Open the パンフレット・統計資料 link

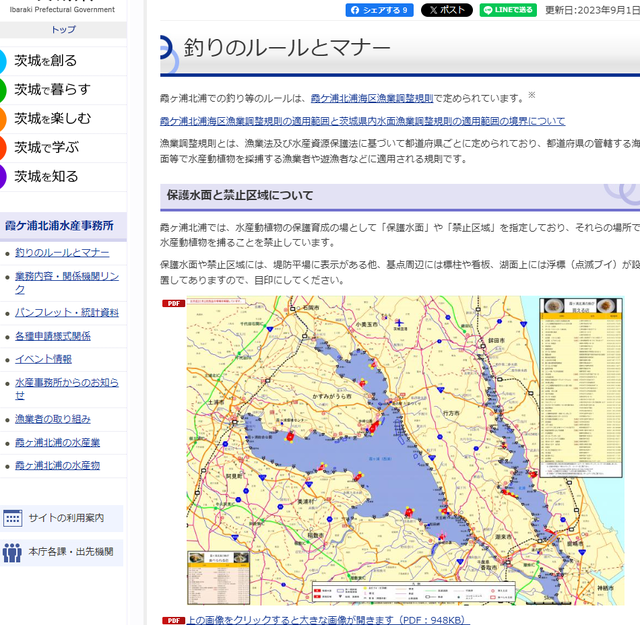coord(67,312)
